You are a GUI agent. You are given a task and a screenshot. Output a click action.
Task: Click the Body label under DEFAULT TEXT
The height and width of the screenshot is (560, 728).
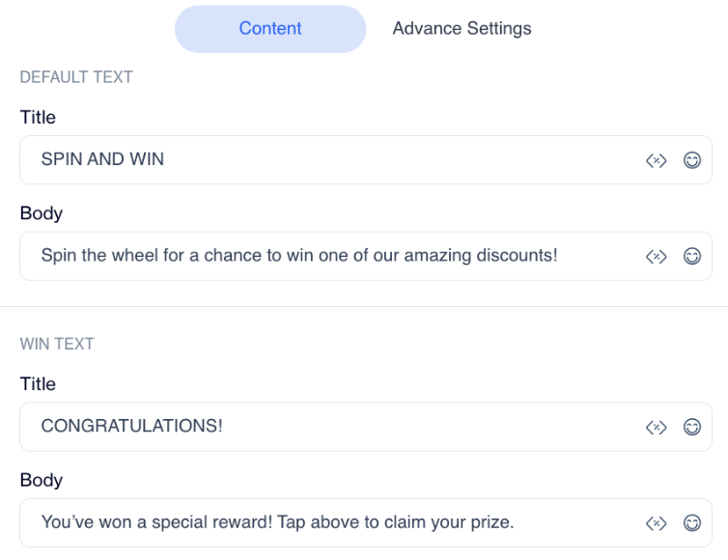[x=41, y=213]
